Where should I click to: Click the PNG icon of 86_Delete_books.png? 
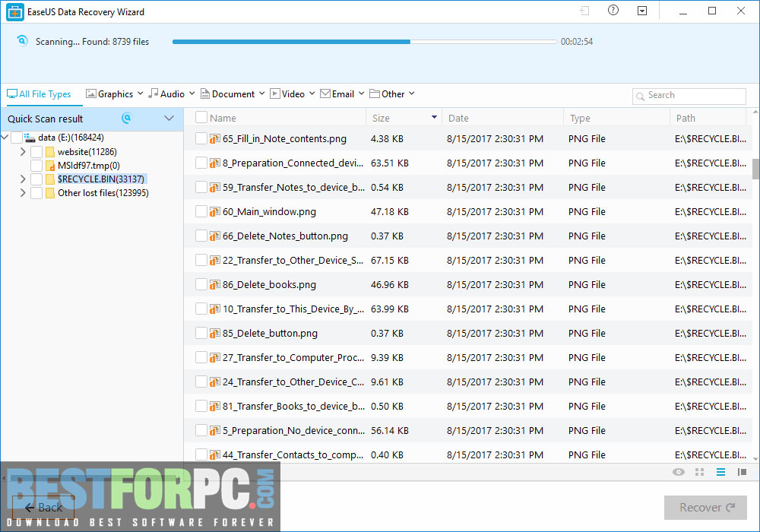click(x=215, y=285)
